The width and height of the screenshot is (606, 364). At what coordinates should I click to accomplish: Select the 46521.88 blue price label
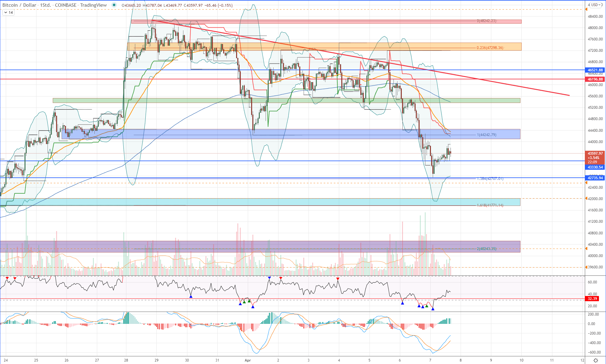point(595,70)
